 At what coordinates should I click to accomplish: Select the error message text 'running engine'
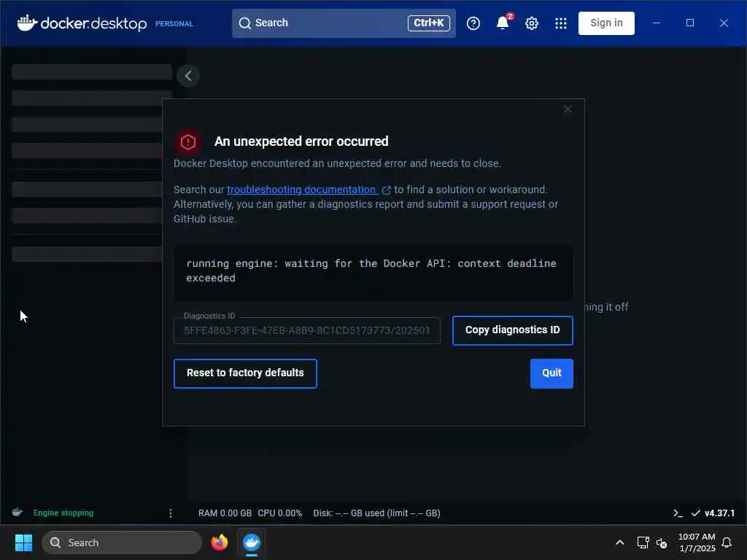[231, 263]
